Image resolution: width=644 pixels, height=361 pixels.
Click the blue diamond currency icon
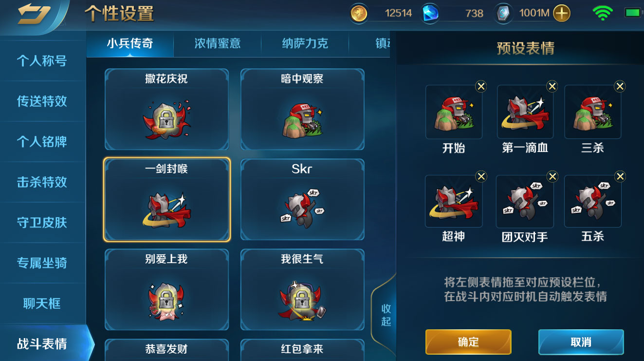click(x=430, y=14)
